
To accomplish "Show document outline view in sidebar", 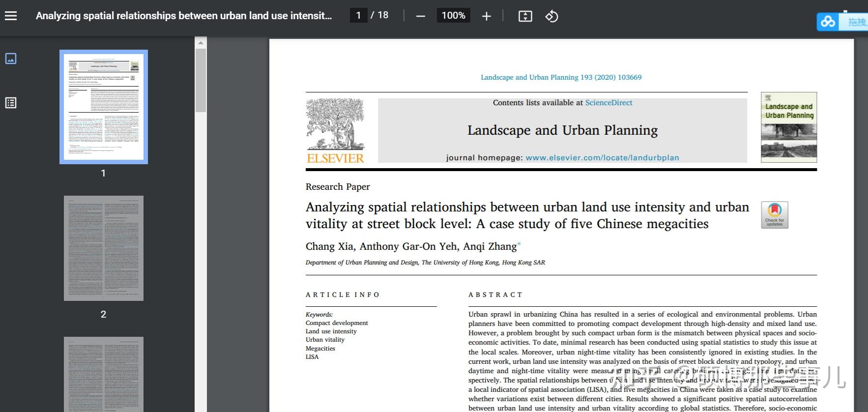I will point(11,103).
